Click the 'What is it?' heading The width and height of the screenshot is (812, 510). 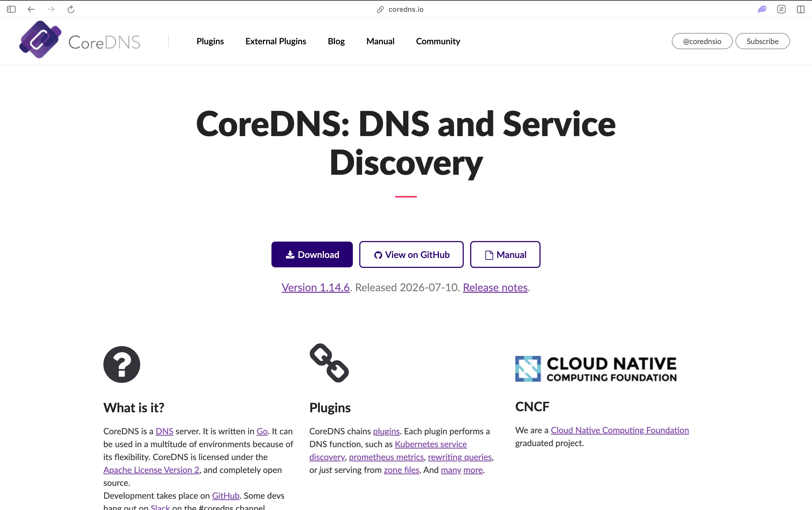click(x=134, y=407)
